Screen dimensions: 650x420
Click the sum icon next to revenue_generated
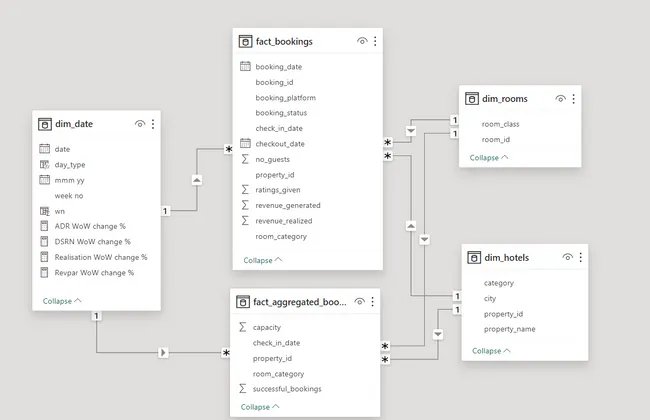pos(245,205)
